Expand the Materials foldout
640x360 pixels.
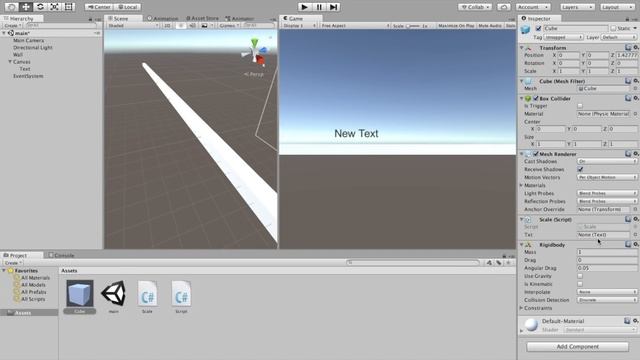click(x=522, y=185)
